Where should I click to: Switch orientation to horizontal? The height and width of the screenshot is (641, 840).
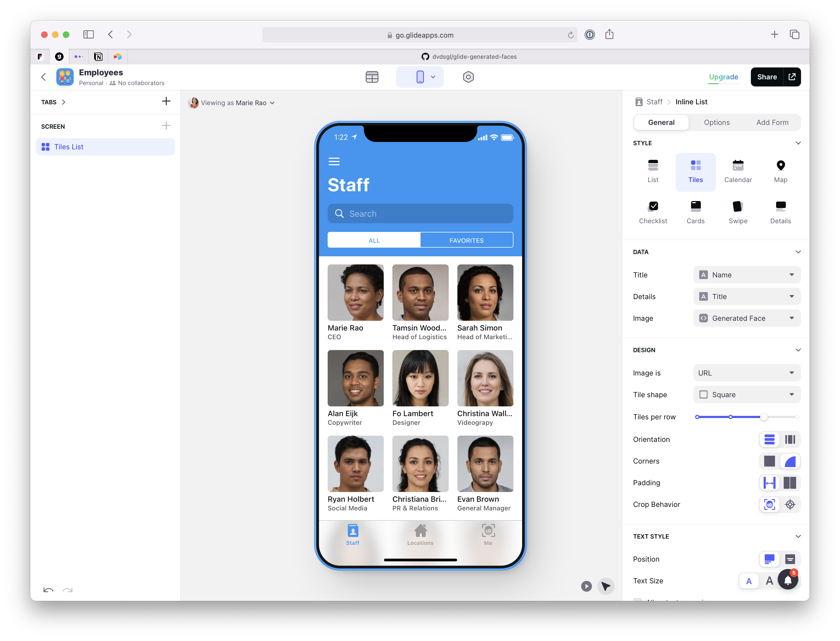click(x=790, y=439)
